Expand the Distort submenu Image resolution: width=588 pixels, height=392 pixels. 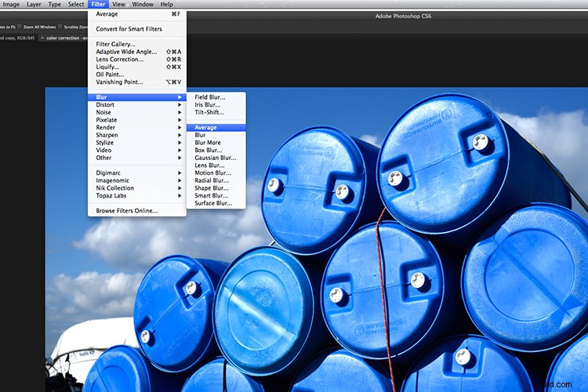pyautogui.click(x=137, y=104)
